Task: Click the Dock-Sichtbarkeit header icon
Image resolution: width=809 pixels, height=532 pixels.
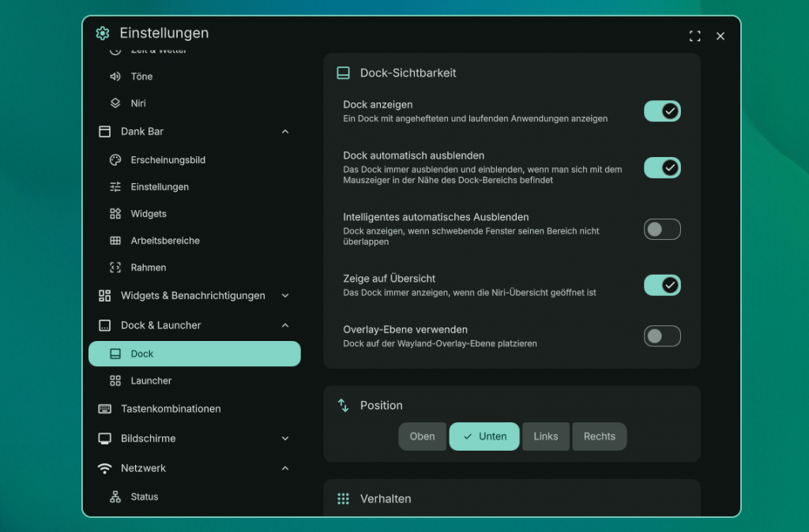Action: 343,73
